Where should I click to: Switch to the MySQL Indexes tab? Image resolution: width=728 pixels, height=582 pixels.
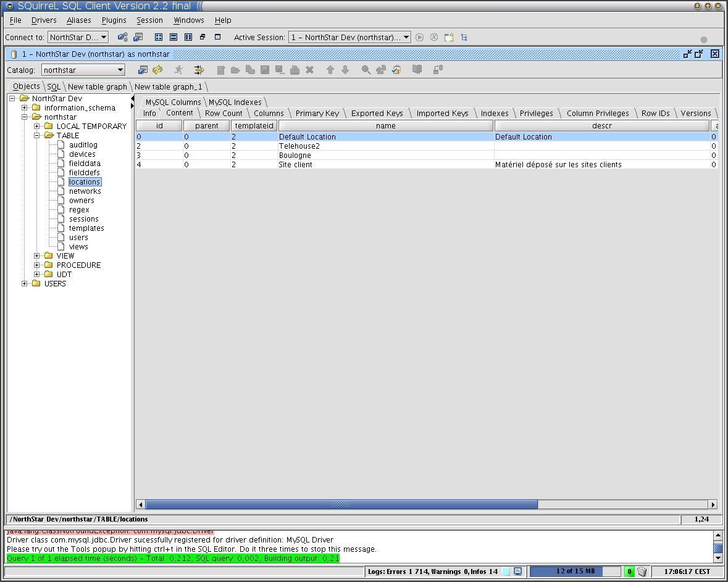[235, 102]
